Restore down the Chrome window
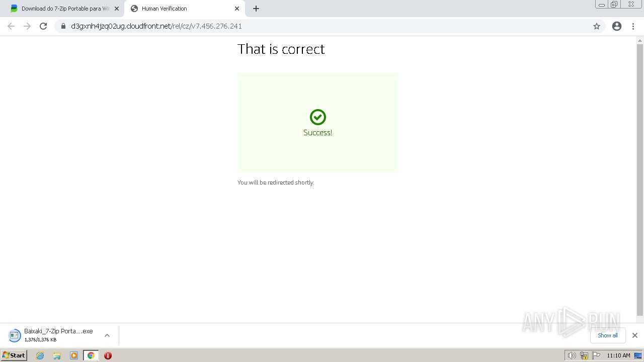 (614, 5)
